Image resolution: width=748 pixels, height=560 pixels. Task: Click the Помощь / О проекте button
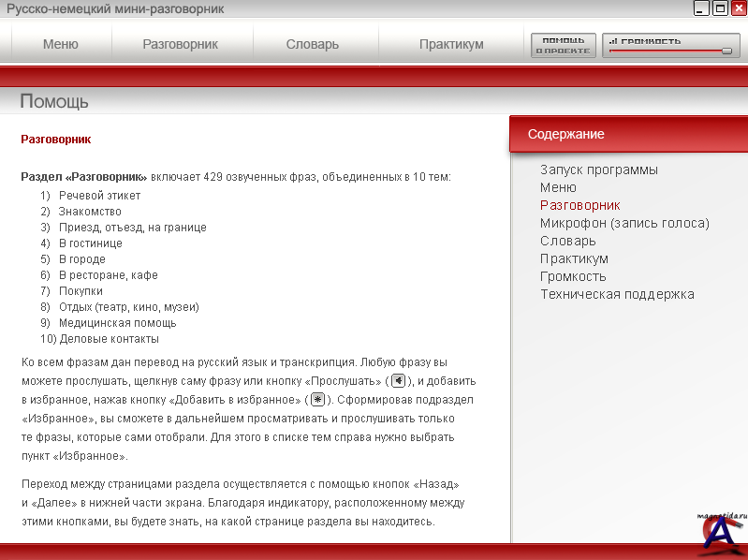pyautogui.click(x=564, y=45)
